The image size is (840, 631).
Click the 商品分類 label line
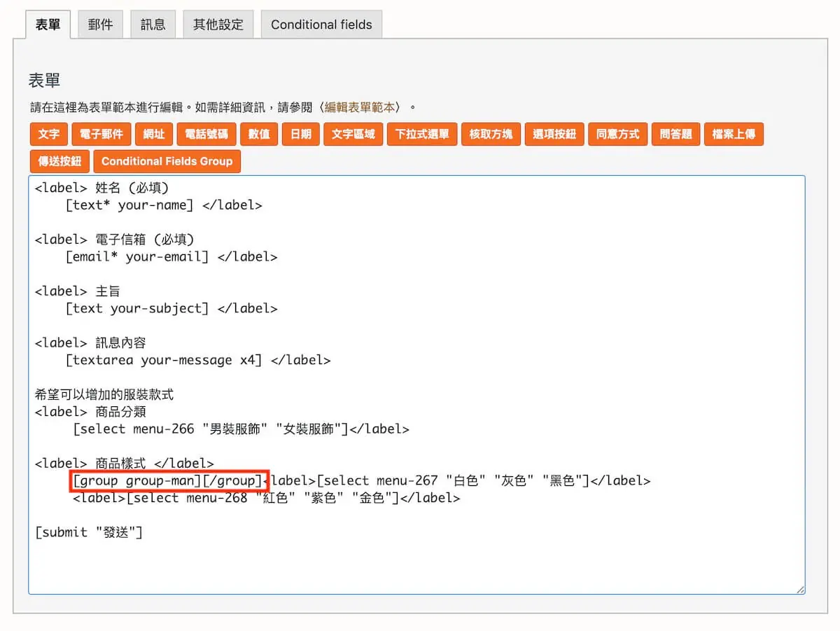90,412
